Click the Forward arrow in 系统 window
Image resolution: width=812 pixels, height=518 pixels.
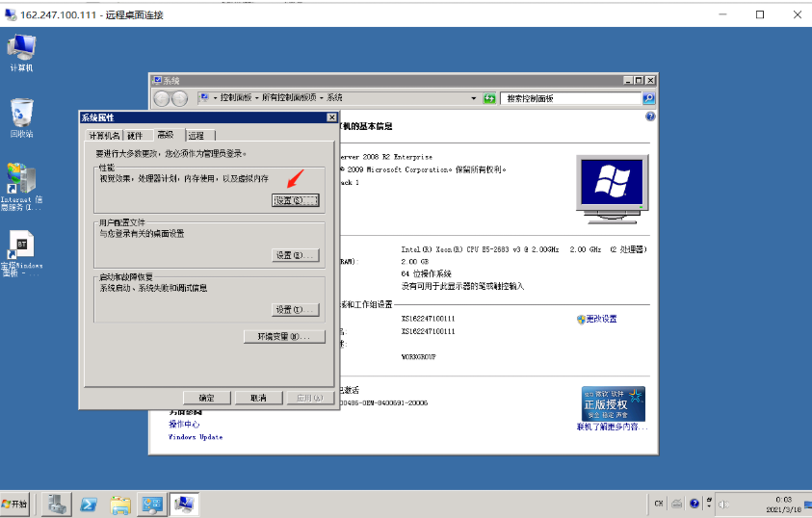tap(179, 98)
